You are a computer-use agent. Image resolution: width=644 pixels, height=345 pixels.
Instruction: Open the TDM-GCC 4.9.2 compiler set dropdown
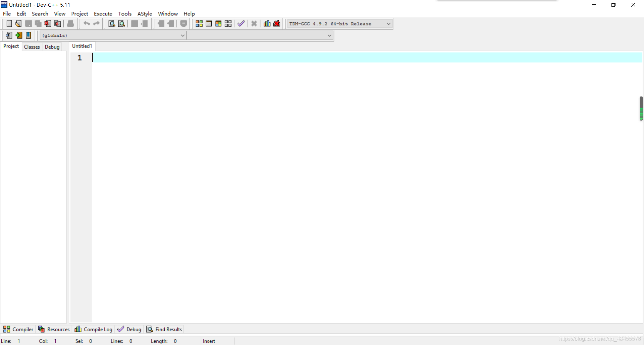[x=340, y=24]
